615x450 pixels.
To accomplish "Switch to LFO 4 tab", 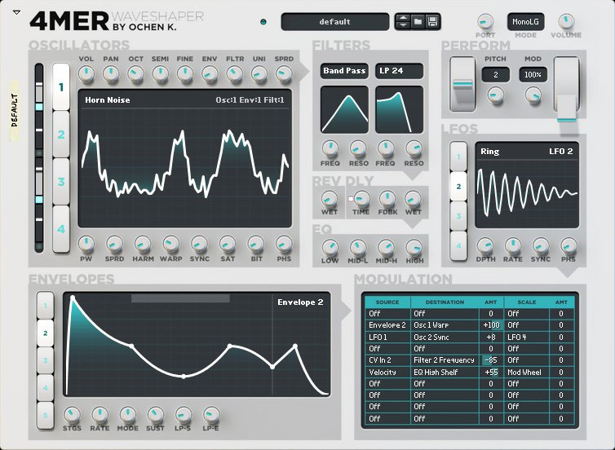I will [x=457, y=245].
